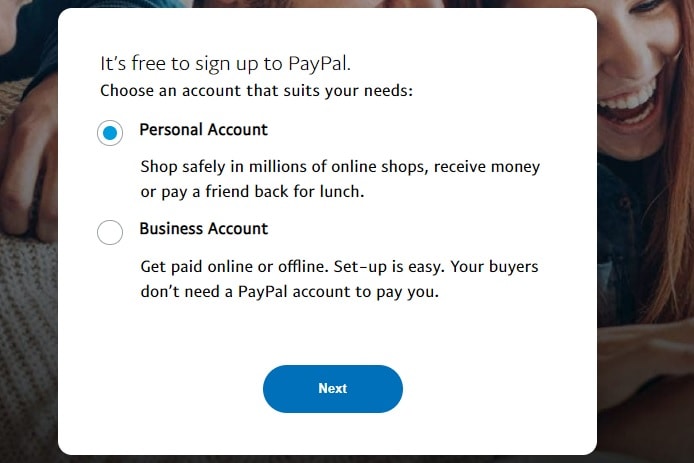Click the "don't need a PayPal account" line
This screenshot has height=463, width=694.
[x=289, y=292]
